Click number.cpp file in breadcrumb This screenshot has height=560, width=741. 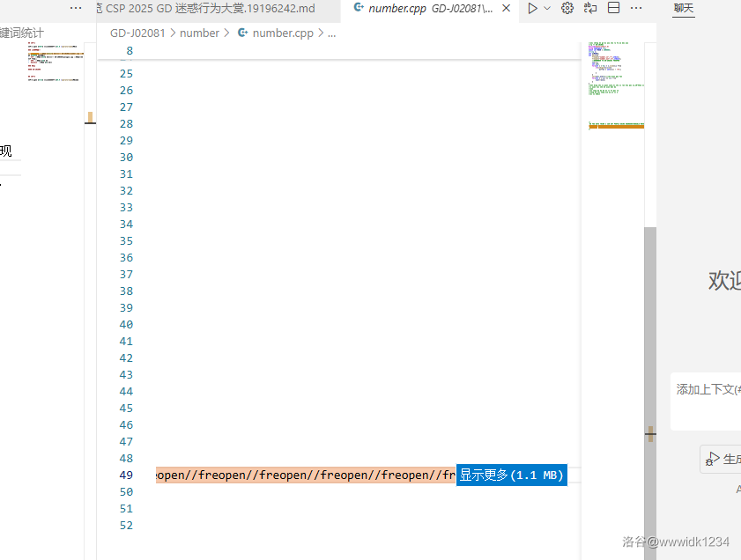click(282, 33)
